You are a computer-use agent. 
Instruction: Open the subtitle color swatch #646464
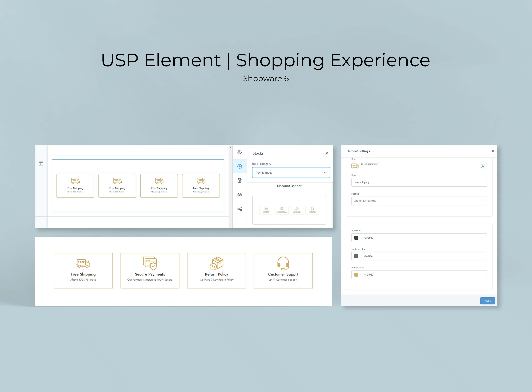(x=356, y=256)
